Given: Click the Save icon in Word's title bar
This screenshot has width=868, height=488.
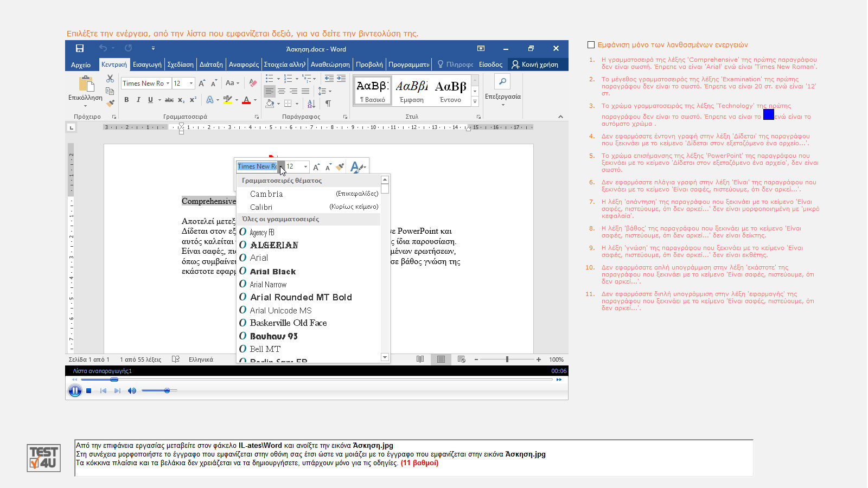Looking at the screenshot, I should coord(80,48).
